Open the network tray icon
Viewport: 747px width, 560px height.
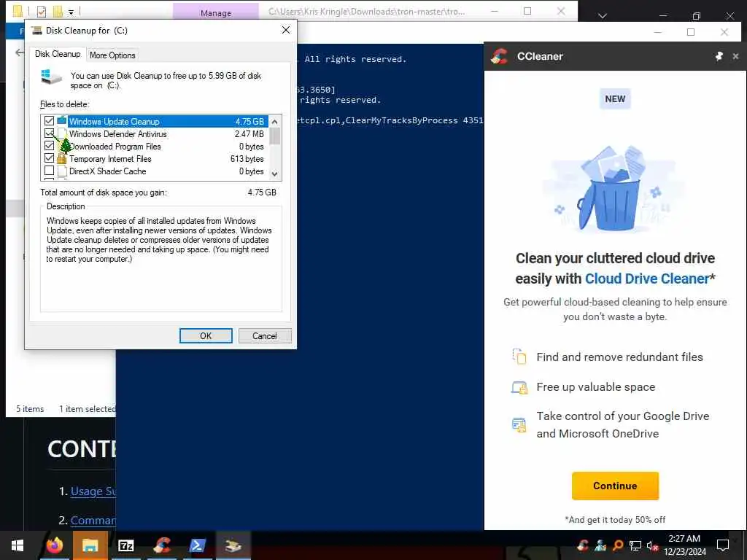(x=635, y=545)
